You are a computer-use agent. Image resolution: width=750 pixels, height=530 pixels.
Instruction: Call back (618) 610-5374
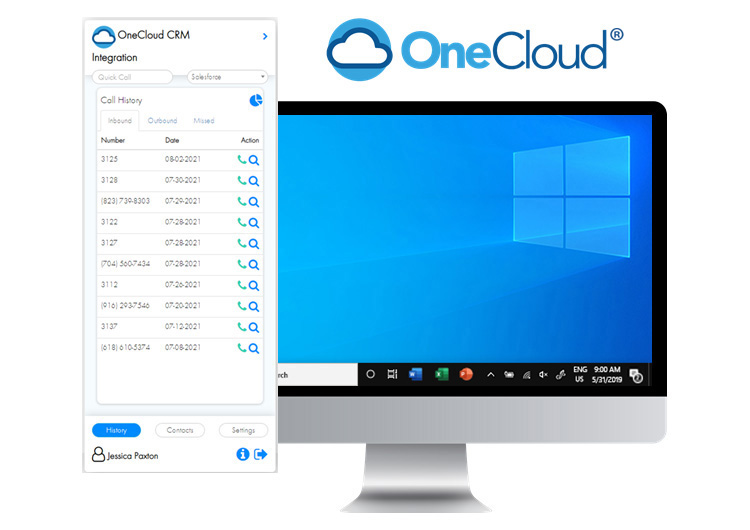(x=242, y=348)
